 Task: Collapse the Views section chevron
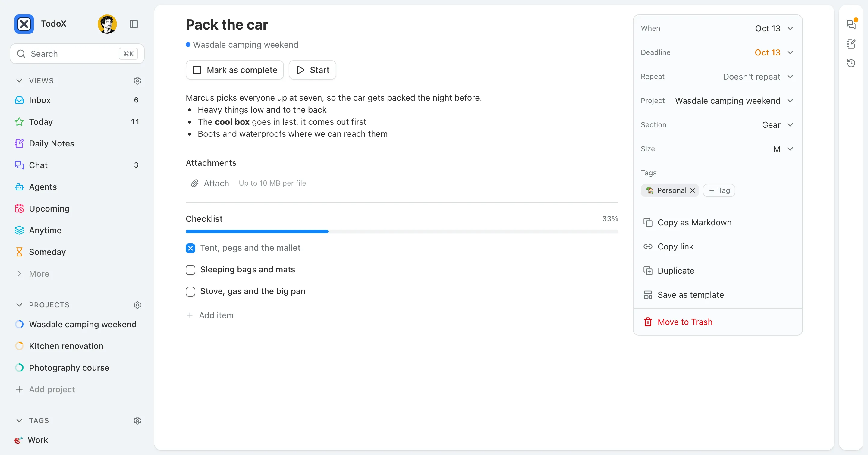coord(19,81)
